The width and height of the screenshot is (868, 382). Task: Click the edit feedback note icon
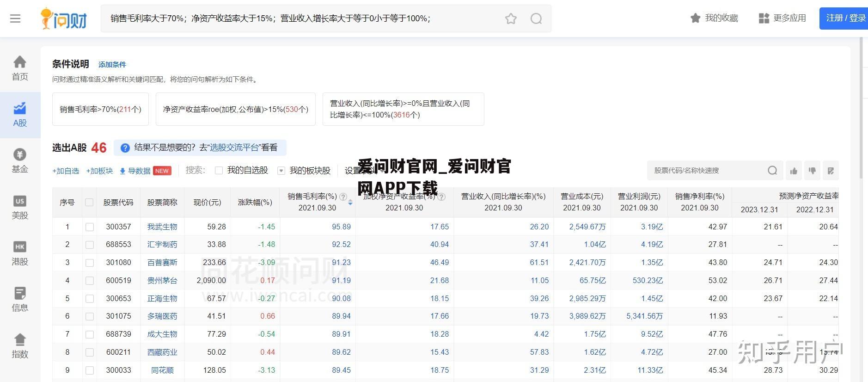(x=831, y=171)
